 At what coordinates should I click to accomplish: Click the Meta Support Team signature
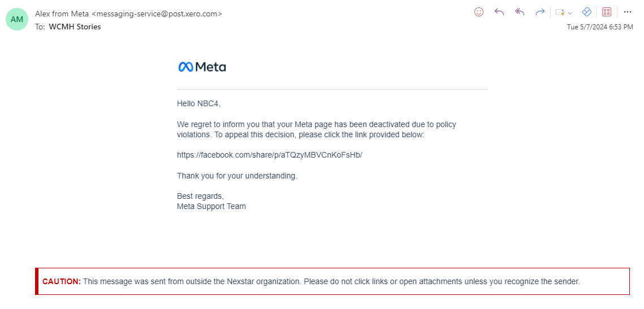click(211, 206)
